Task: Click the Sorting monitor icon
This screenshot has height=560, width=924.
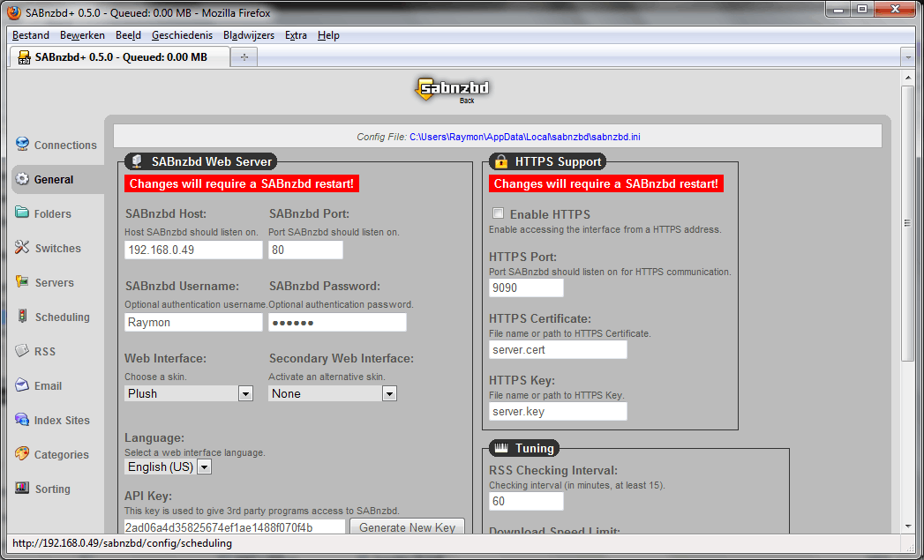Action: tap(22, 489)
